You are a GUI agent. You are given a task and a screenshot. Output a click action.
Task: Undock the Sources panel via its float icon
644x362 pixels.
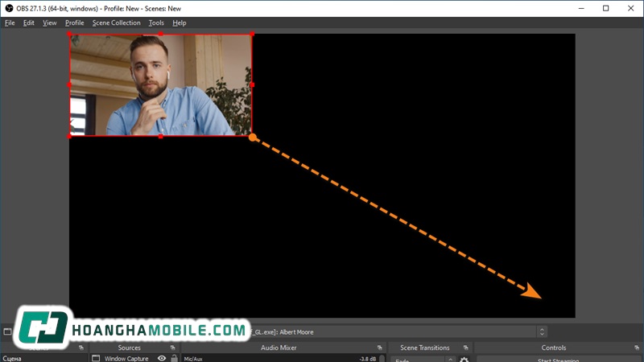(x=172, y=348)
